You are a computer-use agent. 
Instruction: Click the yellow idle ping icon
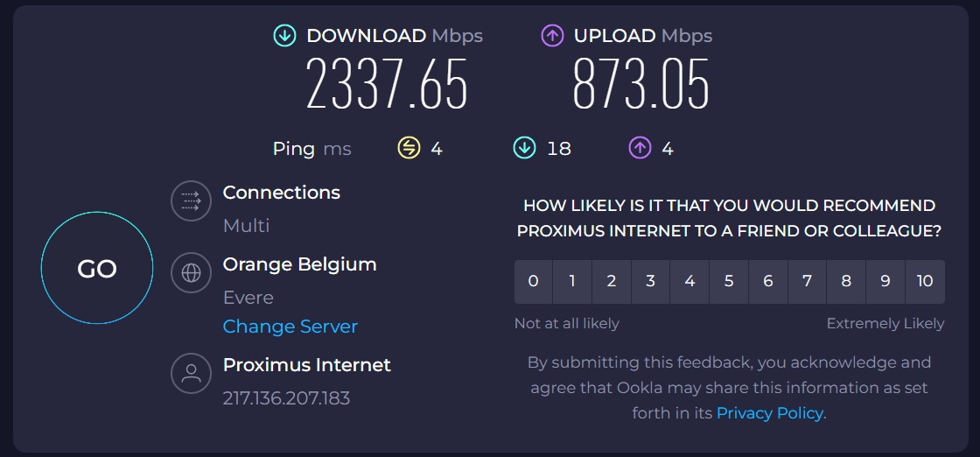[x=409, y=148]
